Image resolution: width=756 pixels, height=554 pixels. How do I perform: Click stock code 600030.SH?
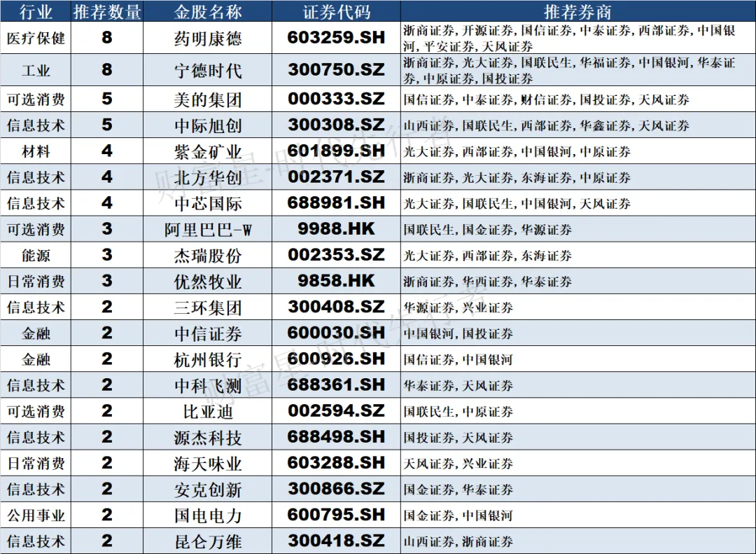336,334
